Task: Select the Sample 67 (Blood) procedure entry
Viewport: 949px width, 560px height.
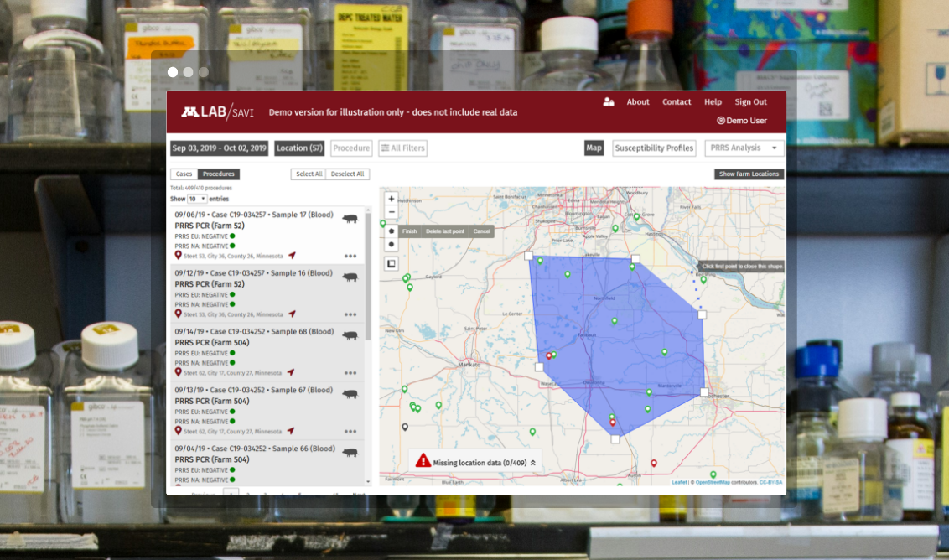Action: 267,411
